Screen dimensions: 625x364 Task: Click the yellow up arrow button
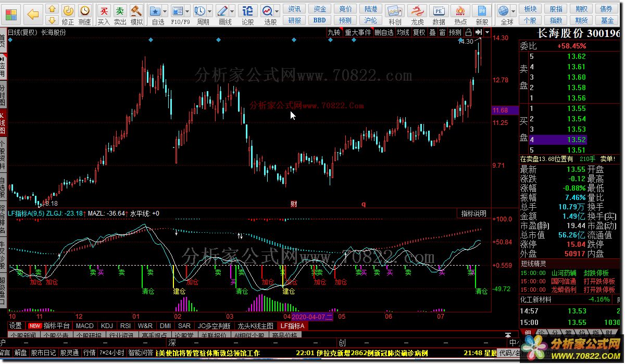pos(52,9)
